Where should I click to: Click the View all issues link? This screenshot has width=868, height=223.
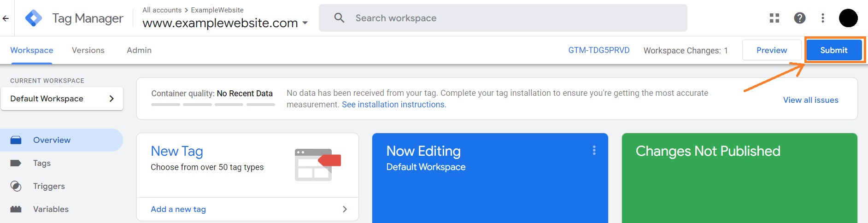[x=811, y=100]
